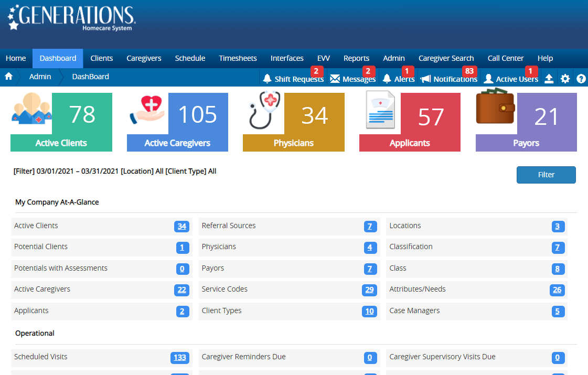Open the 21 Payors tile
588x375 pixels.
[527, 122]
